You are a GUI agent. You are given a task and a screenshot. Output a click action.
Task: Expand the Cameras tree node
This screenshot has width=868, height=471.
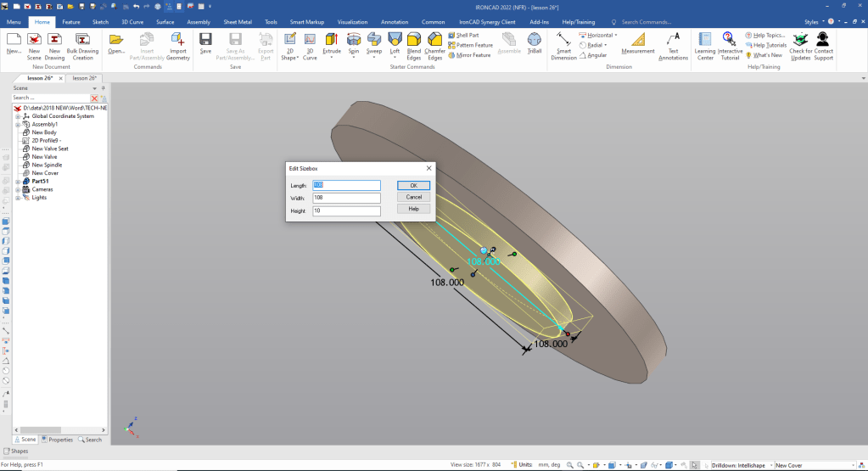[x=17, y=189]
